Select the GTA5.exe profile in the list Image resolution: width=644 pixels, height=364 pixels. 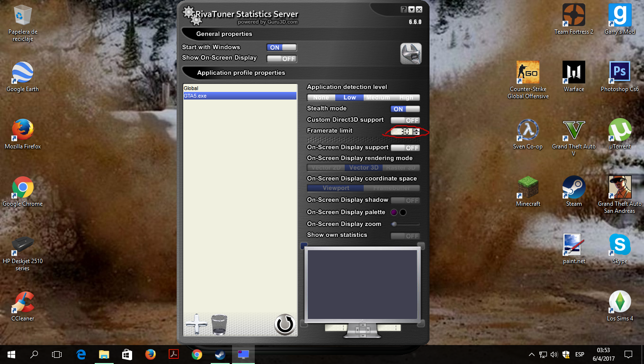(240, 96)
